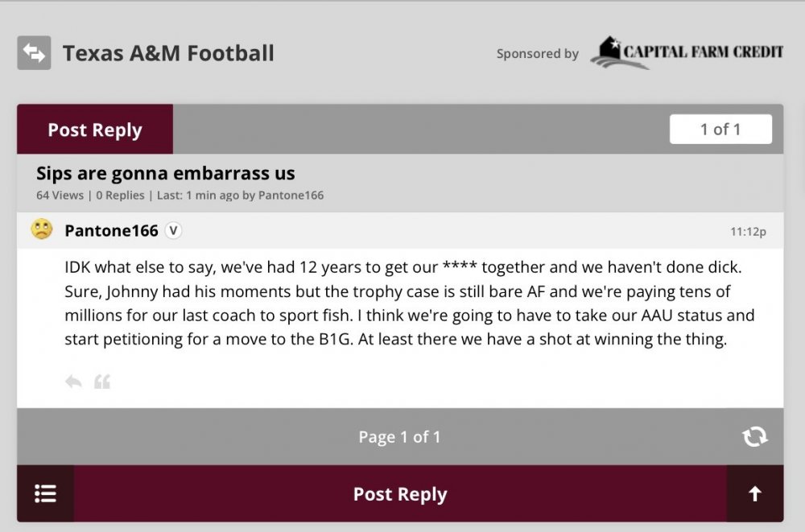Reply to the post using arrow icon
Image resolution: width=805 pixels, height=532 pixels.
click(73, 381)
